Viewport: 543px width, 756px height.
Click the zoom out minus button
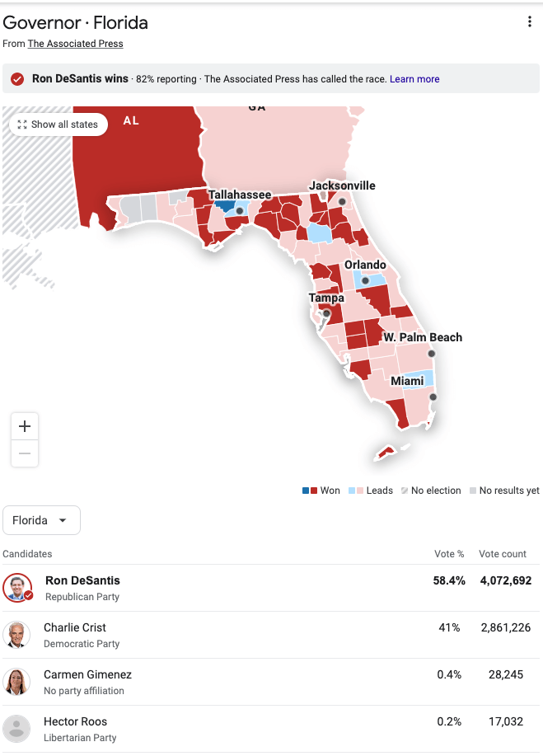(25, 453)
